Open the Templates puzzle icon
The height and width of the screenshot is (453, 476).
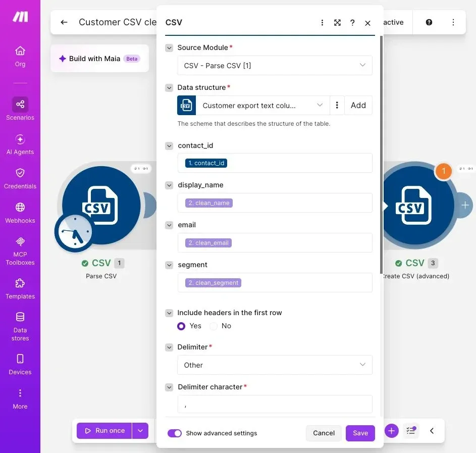(x=20, y=283)
